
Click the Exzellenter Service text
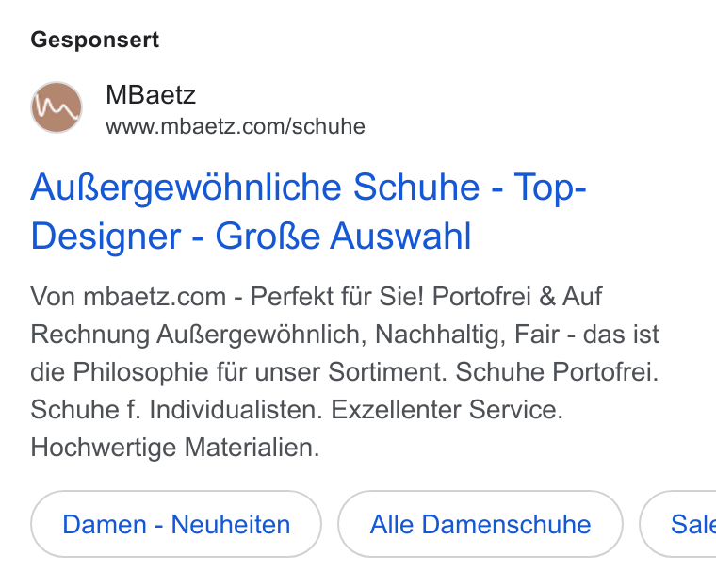point(447,409)
